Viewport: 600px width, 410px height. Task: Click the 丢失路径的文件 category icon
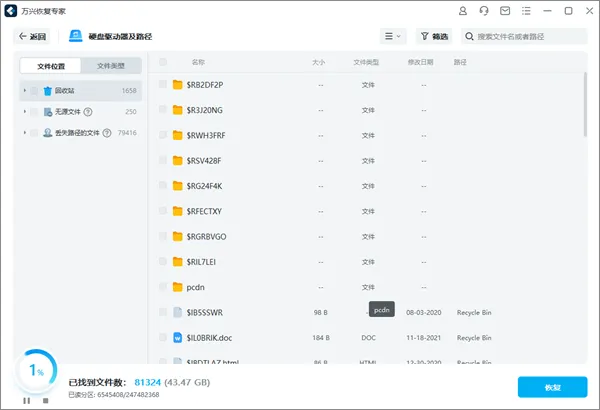47,133
